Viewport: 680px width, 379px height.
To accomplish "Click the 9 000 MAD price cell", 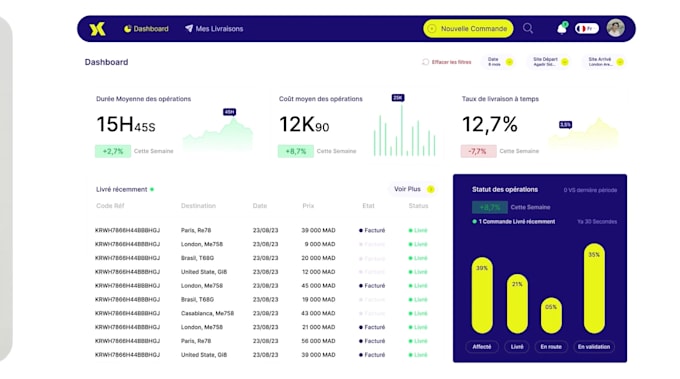I will [320, 244].
